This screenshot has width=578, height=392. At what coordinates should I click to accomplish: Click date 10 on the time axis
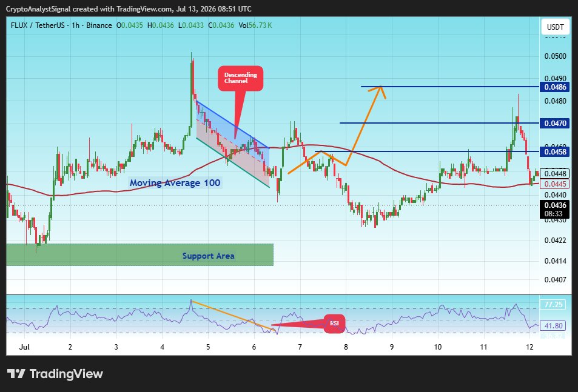[437, 347]
